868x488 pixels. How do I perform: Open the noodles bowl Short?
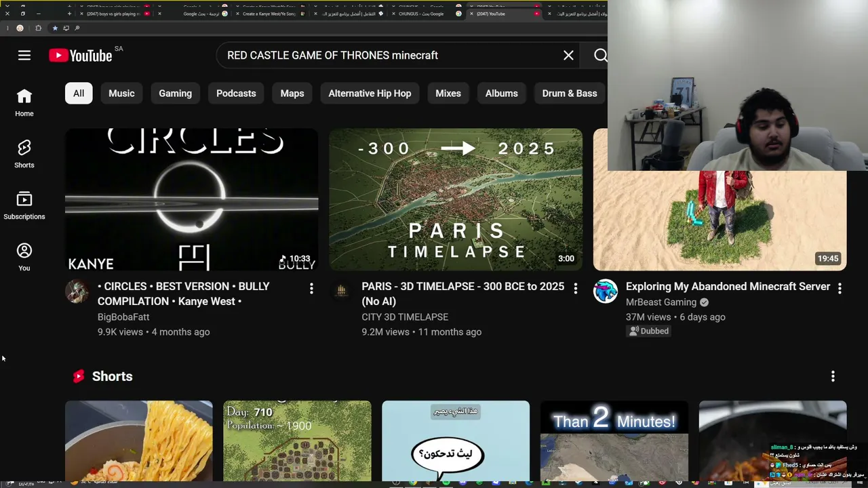coord(139,441)
